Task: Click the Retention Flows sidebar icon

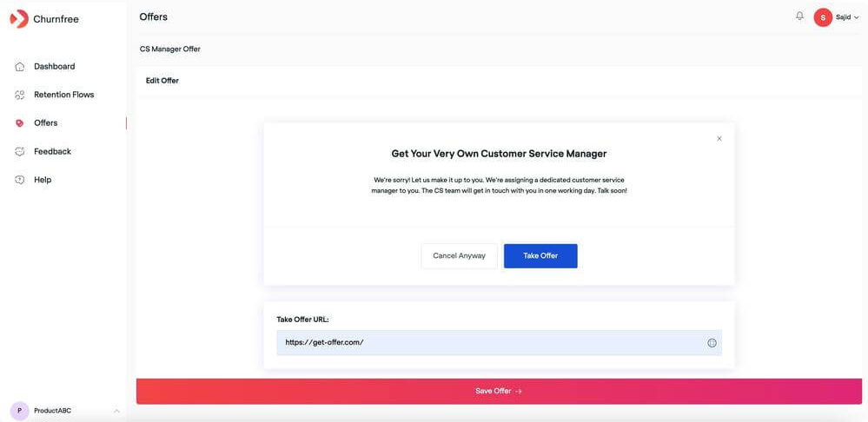Action: click(x=20, y=96)
